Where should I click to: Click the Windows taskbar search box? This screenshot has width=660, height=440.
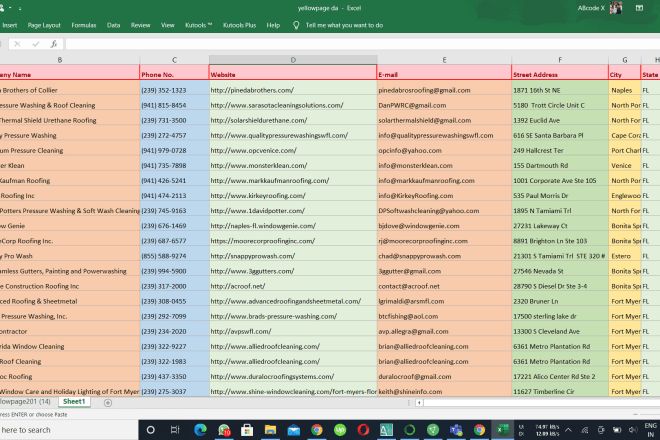click(x=69, y=430)
